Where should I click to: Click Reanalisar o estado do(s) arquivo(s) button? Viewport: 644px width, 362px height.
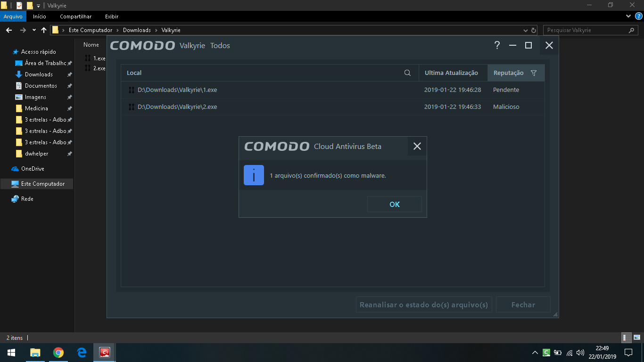click(424, 304)
